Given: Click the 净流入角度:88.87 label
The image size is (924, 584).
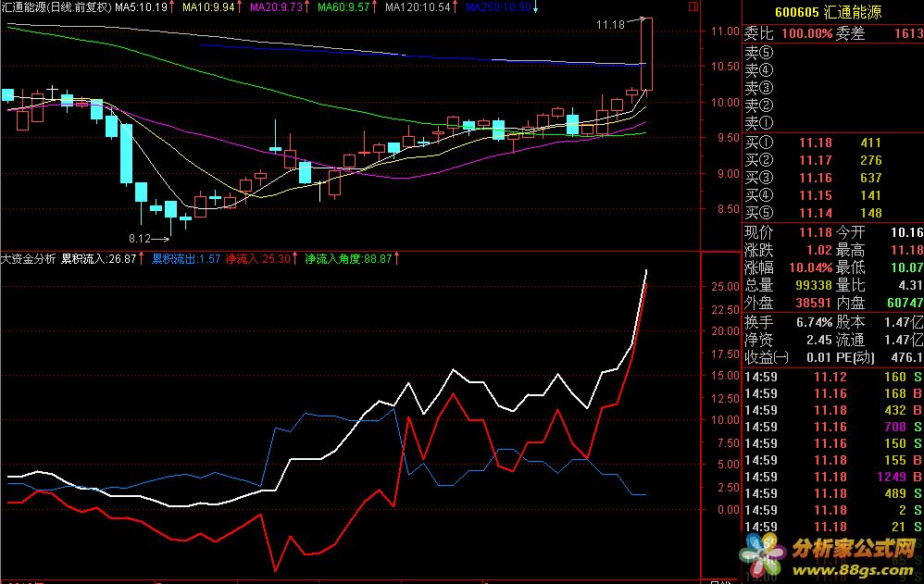Looking at the screenshot, I should click(x=349, y=259).
